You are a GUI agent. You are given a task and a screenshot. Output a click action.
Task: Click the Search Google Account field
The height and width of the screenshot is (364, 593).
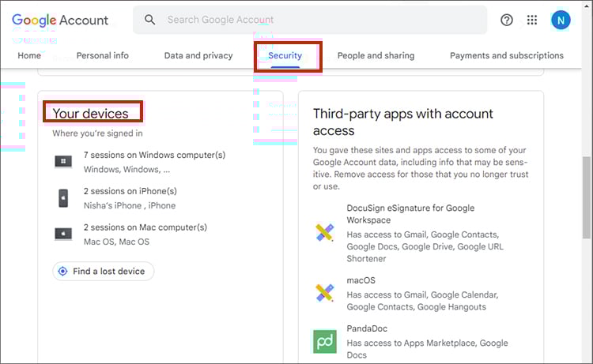point(316,21)
